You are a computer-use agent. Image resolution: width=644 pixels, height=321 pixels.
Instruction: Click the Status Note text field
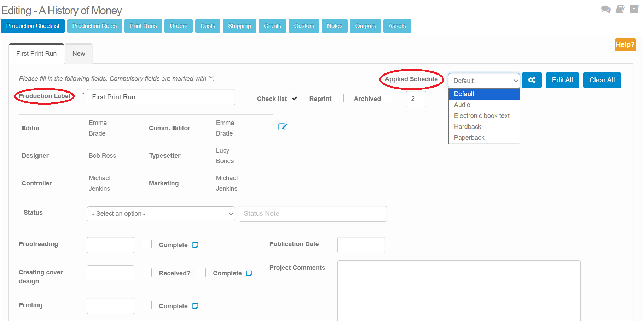pyautogui.click(x=312, y=214)
